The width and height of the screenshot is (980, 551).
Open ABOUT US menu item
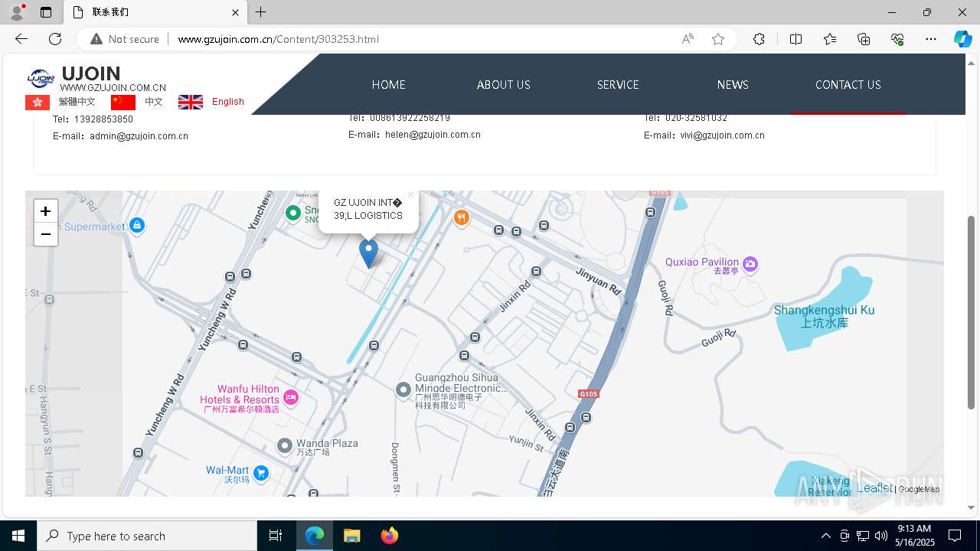point(504,85)
